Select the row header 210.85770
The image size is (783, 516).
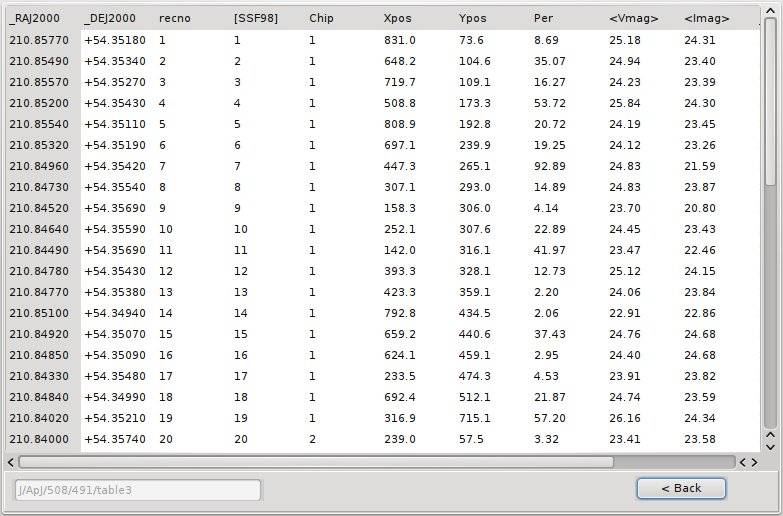39,40
